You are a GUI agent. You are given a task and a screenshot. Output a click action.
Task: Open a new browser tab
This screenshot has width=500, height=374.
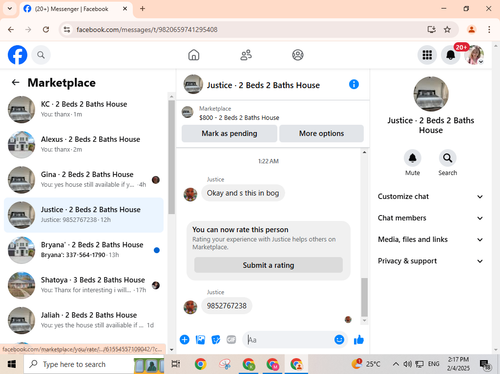[142, 9]
